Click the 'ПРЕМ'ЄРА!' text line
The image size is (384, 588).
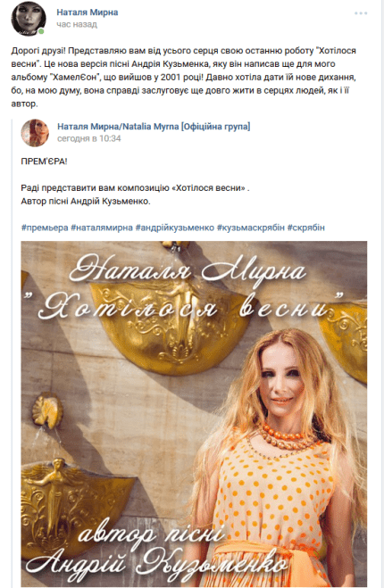pyautogui.click(x=45, y=161)
